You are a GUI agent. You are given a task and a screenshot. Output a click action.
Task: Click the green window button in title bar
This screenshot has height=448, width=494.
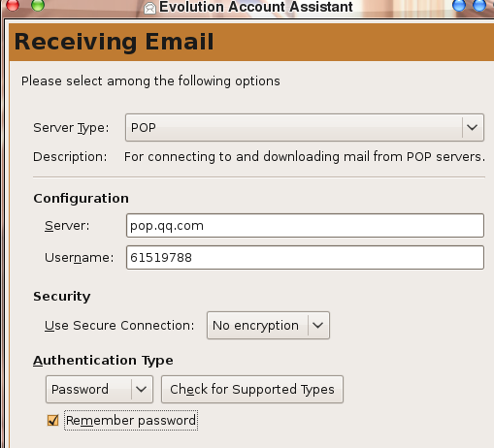pos(38,5)
